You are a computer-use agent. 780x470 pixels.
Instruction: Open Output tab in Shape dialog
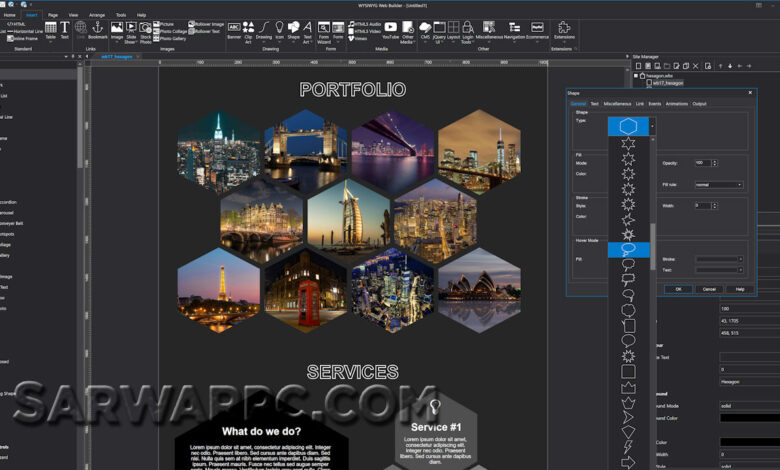pos(699,103)
